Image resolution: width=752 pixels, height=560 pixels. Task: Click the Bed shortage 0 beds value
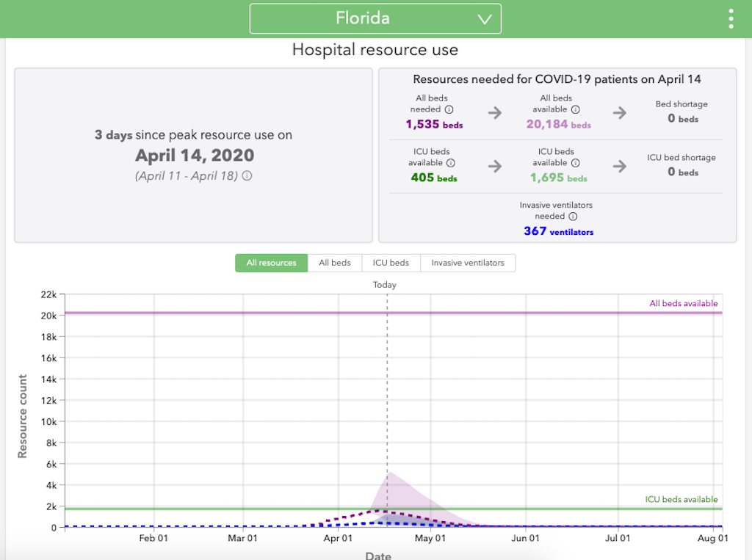[x=683, y=118]
